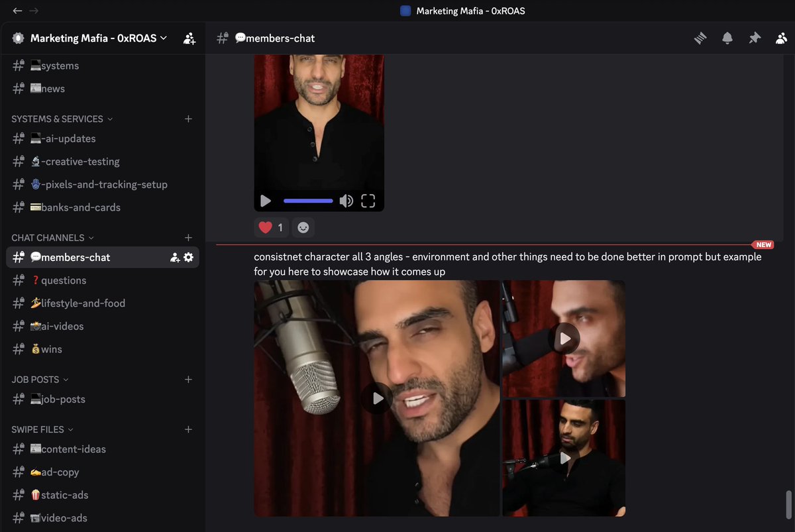This screenshot has width=795, height=532.
Task: Open the job-posts channel
Action: click(103, 399)
